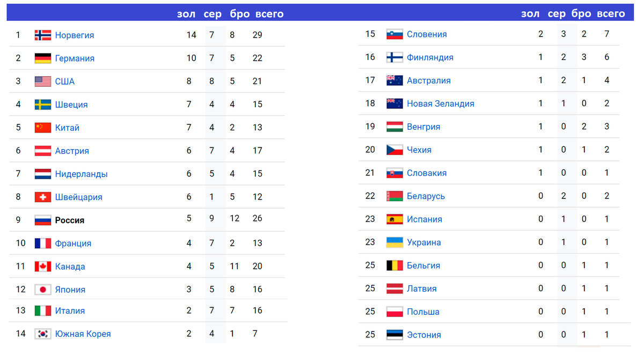Screen dimensions: 644x362
Task: Click the China flag icon
Action: 43,128
